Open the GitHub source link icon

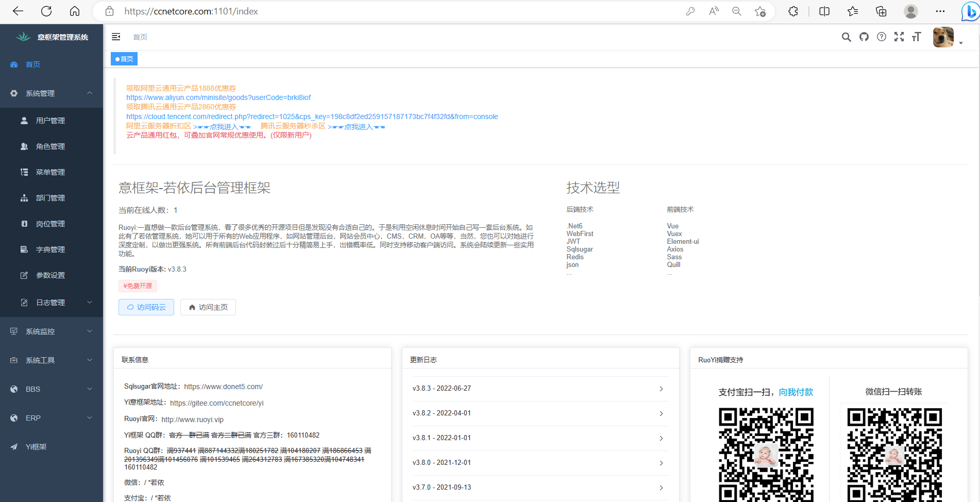pos(864,37)
